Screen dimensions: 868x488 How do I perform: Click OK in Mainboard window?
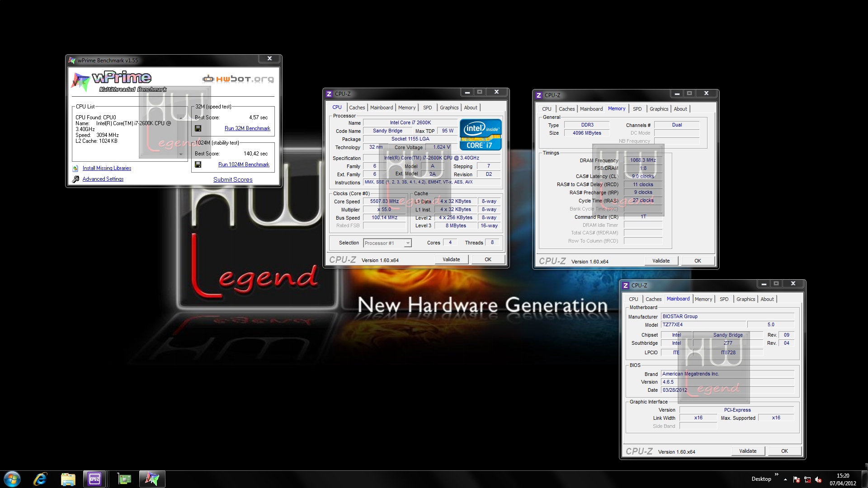(x=785, y=451)
